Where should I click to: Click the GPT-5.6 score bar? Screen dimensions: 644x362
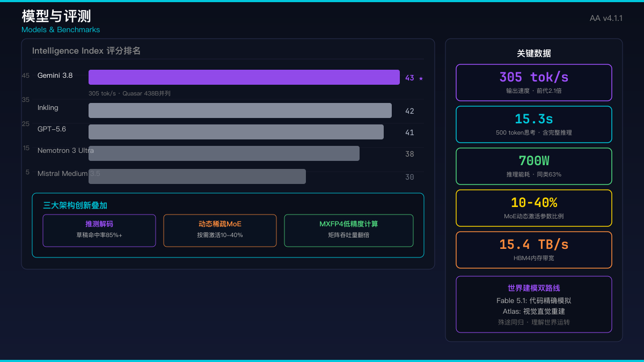[x=236, y=132]
